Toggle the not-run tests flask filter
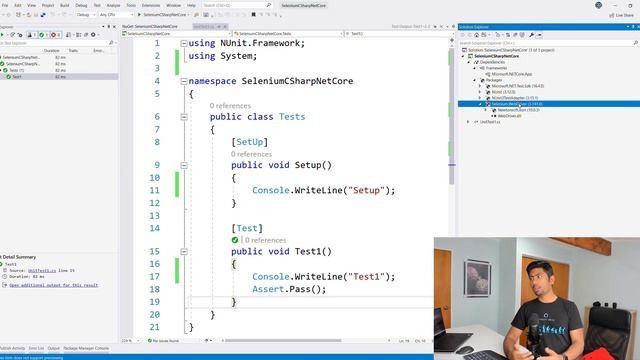This screenshot has width=640, height=360. click(31, 35)
